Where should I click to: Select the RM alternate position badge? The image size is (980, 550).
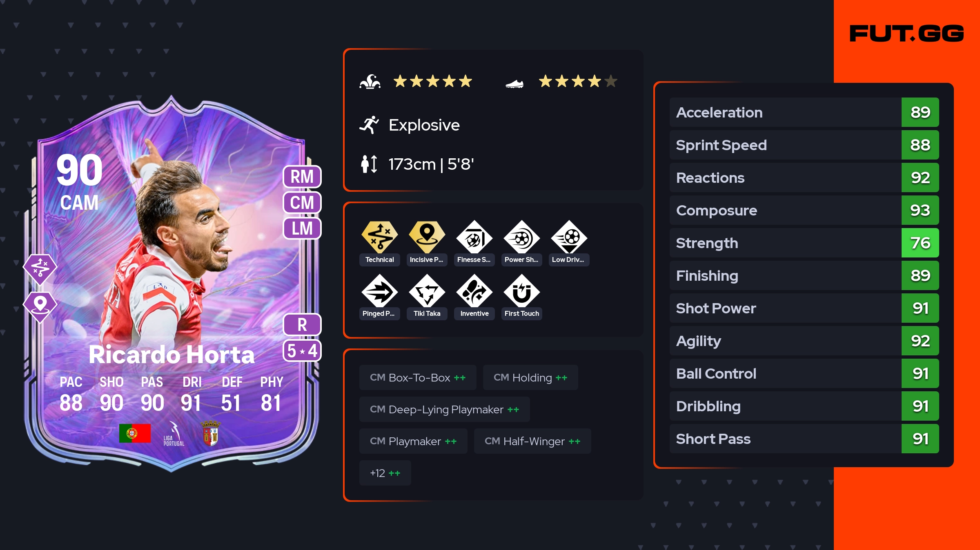(x=302, y=177)
